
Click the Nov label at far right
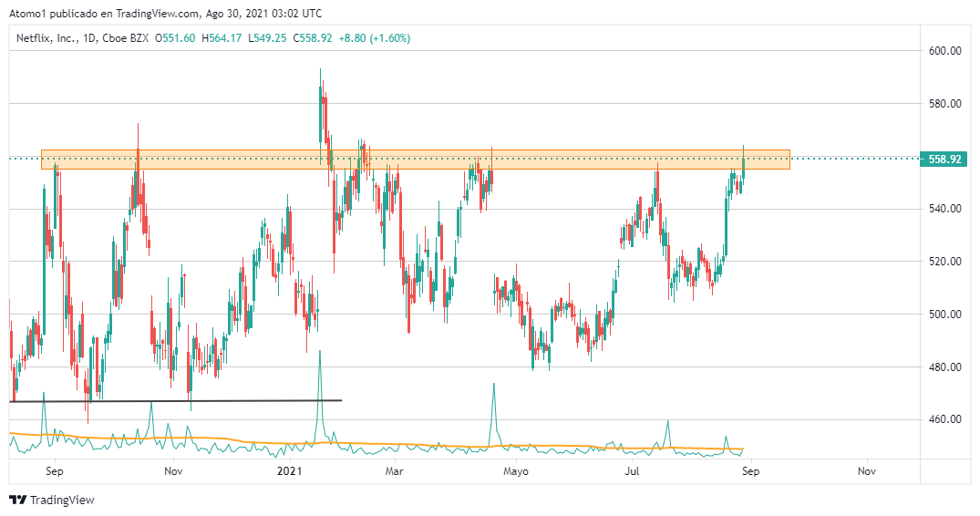tap(866, 471)
